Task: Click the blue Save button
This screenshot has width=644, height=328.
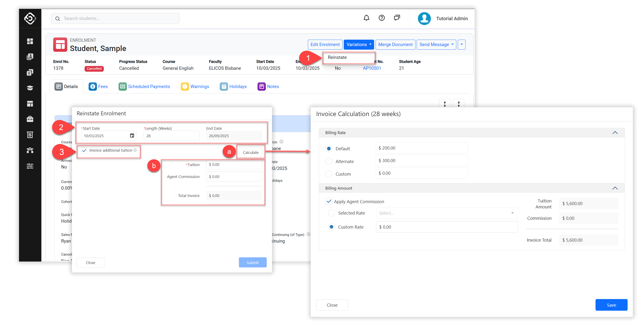Action: point(611,305)
